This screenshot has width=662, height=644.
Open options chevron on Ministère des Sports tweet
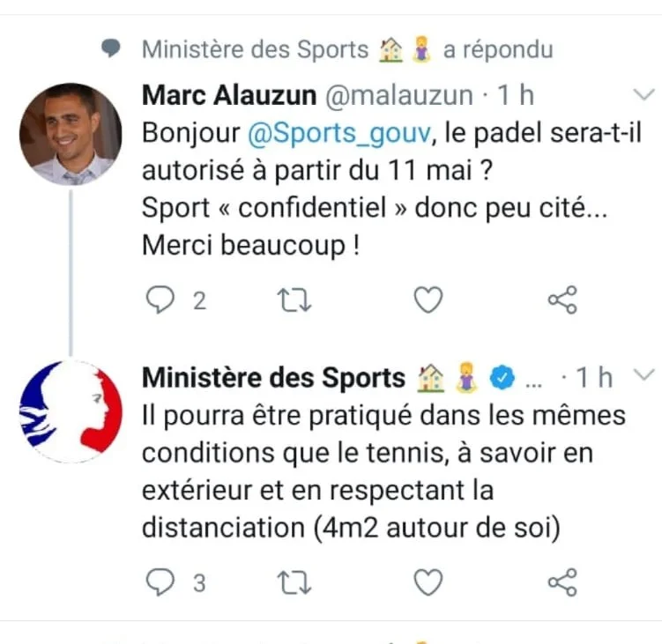(x=644, y=375)
